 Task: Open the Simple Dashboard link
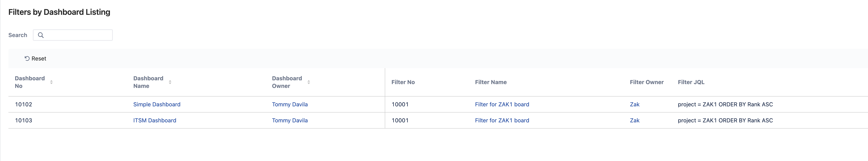click(x=157, y=104)
